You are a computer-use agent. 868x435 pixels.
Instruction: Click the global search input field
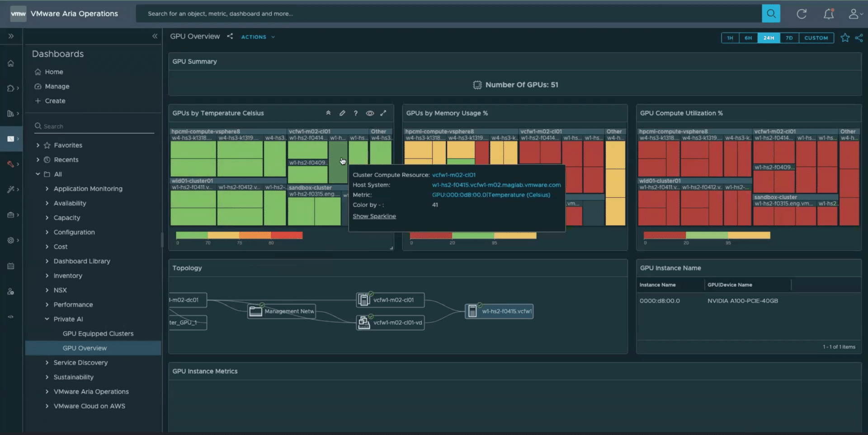click(449, 14)
